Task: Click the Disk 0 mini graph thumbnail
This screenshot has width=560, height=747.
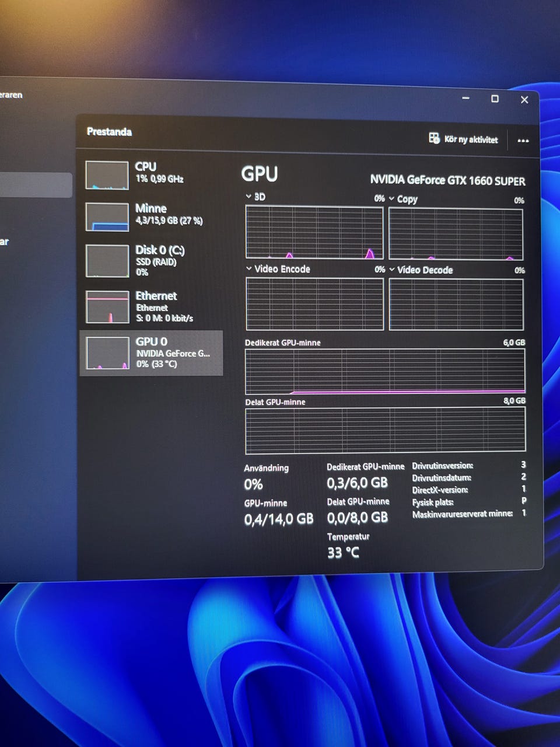Action: [107, 261]
